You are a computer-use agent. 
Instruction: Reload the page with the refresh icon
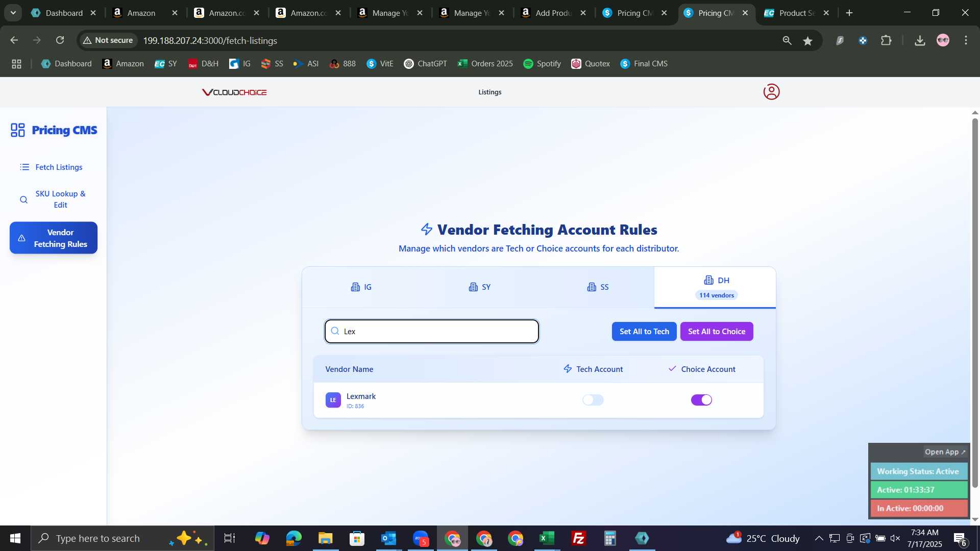(x=60, y=40)
